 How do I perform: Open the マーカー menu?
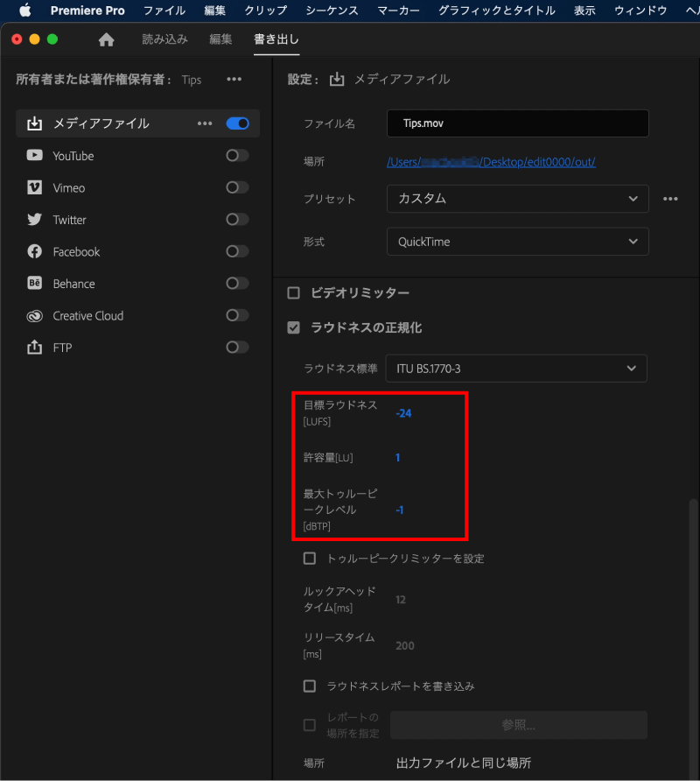point(398,11)
